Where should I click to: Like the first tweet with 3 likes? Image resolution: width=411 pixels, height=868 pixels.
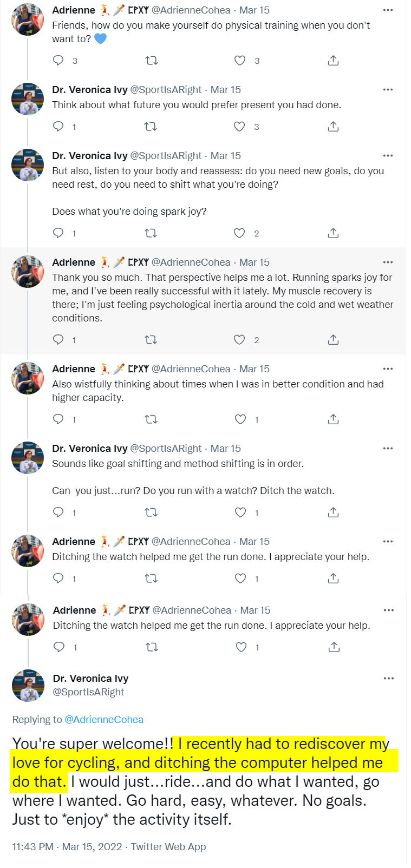pyautogui.click(x=239, y=60)
